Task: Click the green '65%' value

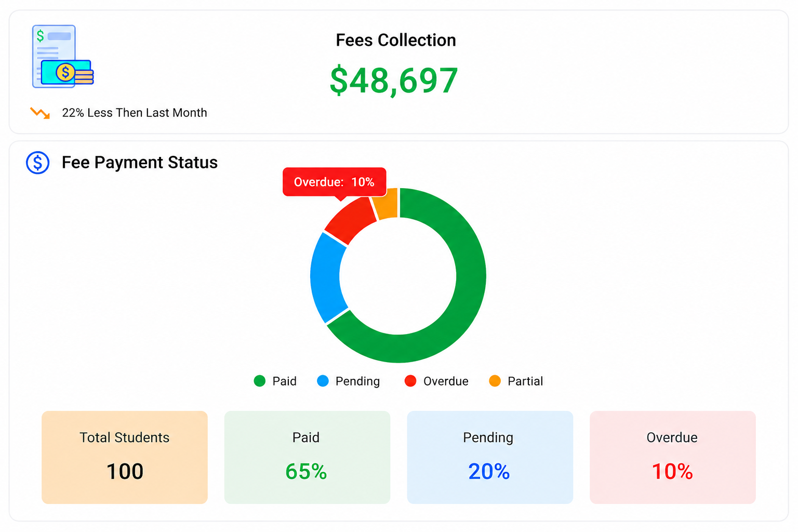Action: coord(306,472)
